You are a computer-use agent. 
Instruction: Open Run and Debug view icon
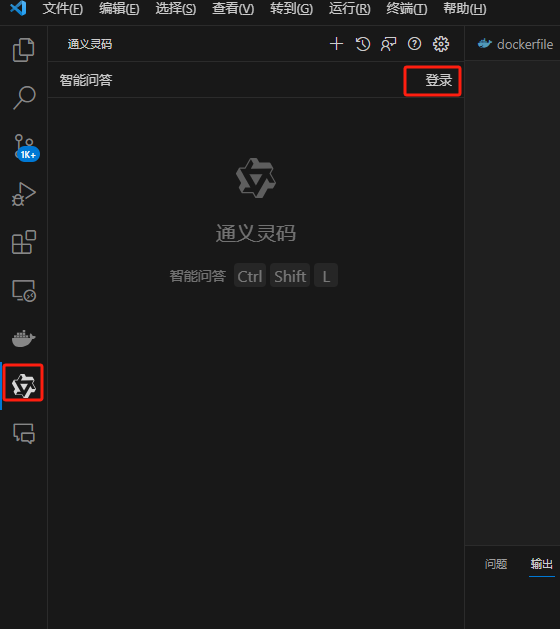point(24,194)
